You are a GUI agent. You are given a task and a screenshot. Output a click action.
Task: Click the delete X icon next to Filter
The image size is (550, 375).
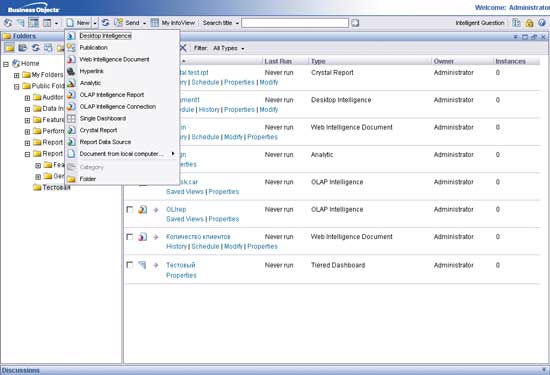183,48
